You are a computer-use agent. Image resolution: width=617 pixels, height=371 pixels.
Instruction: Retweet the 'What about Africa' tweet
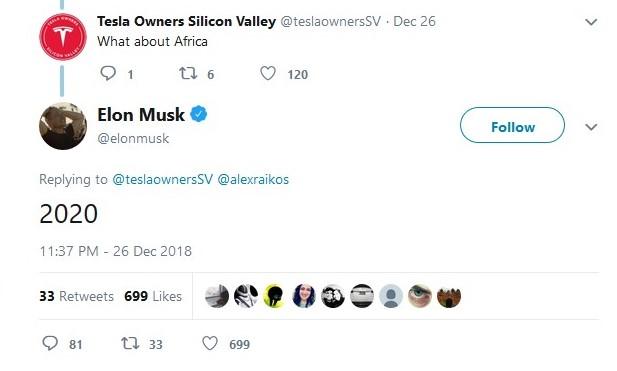188,73
